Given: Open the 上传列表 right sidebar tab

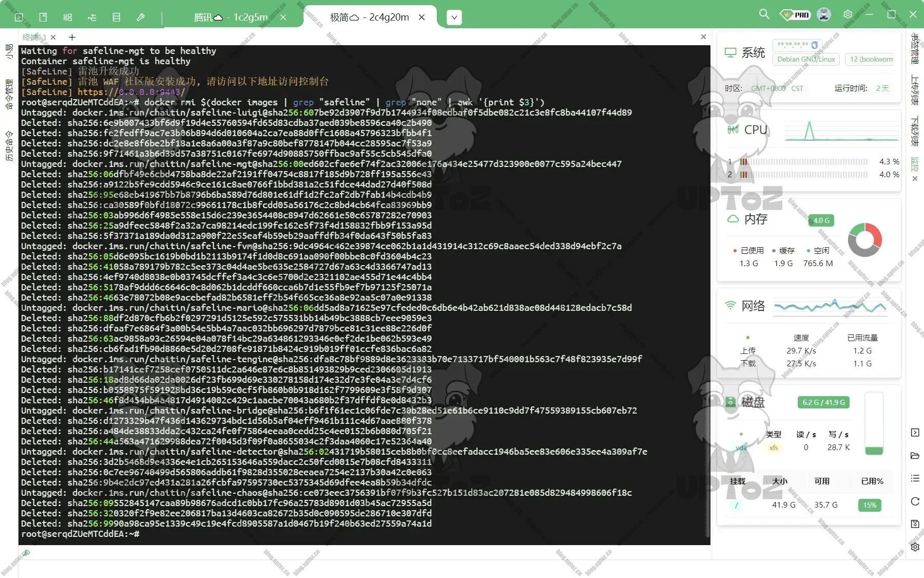Looking at the screenshot, I should 915,90.
